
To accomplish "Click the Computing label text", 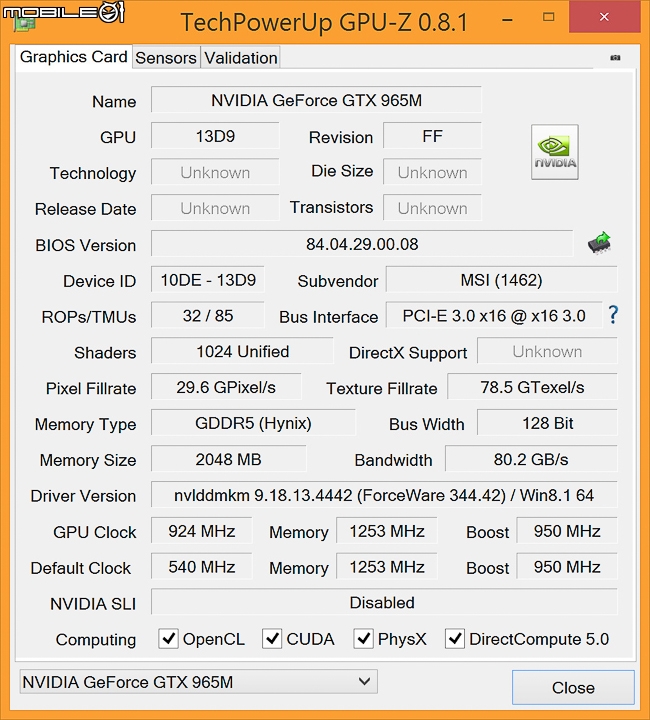I will (x=96, y=640).
